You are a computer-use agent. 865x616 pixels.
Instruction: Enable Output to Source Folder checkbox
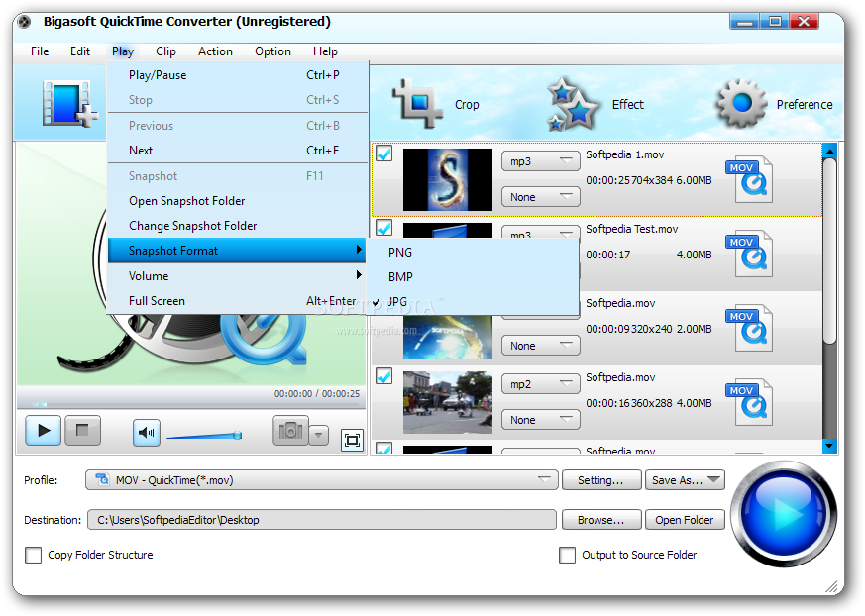point(567,555)
